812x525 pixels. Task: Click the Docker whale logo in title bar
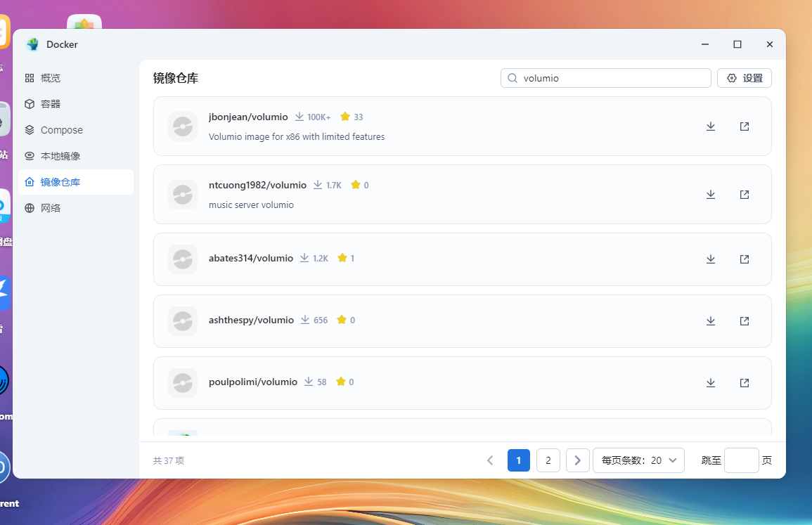(32, 44)
